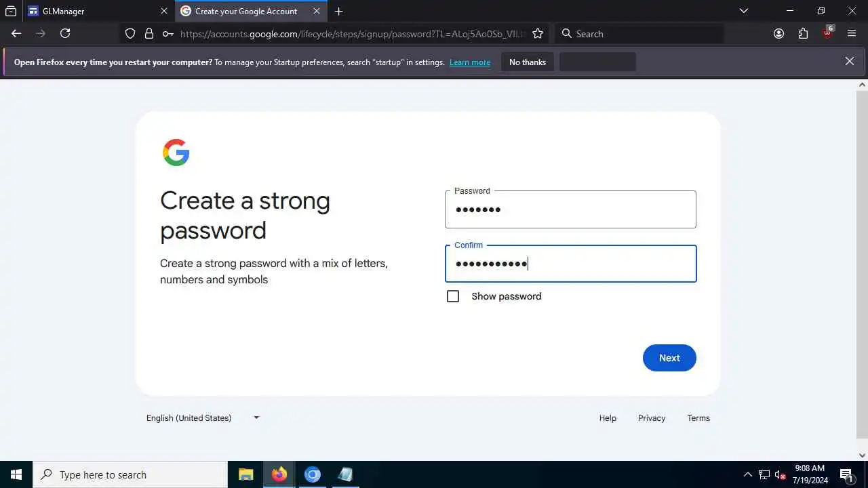Open a new tab with plus button
This screenshot has height=488, width=868.
(x=338, y=11)
